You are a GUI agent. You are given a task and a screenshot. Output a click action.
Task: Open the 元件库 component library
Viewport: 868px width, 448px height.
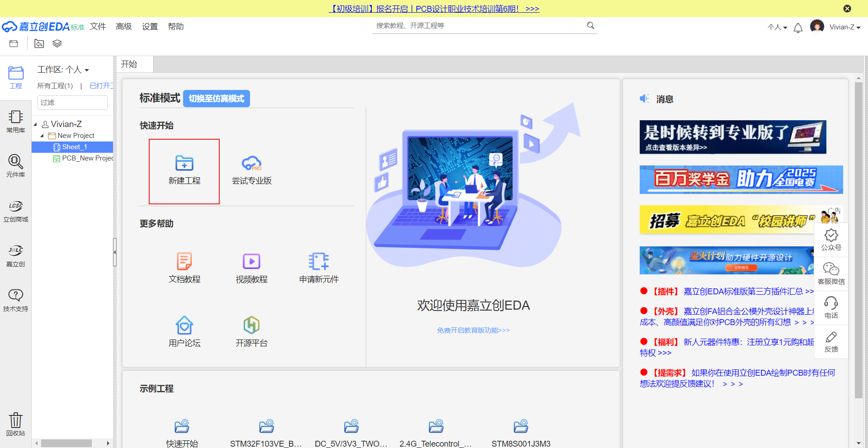tap(16, 165)
